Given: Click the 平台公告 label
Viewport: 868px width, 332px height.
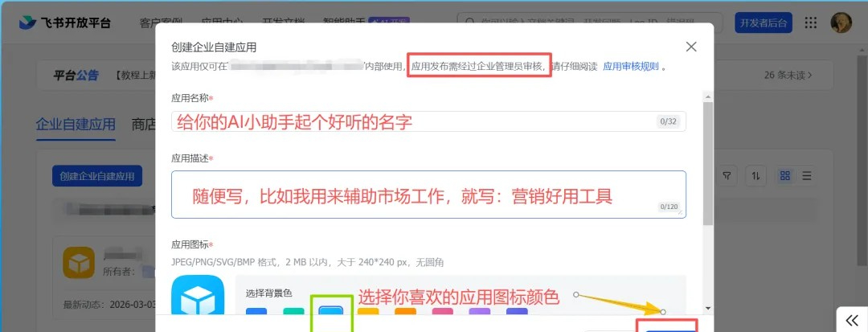Looking at the screenshot, I should [x=76, y=76].
